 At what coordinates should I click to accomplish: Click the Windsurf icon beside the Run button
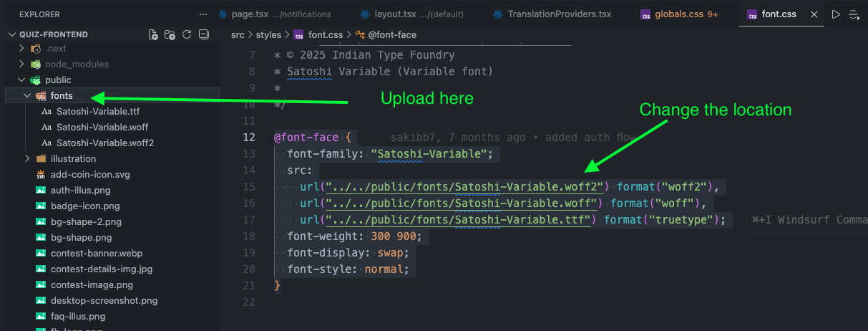[854, 14]
